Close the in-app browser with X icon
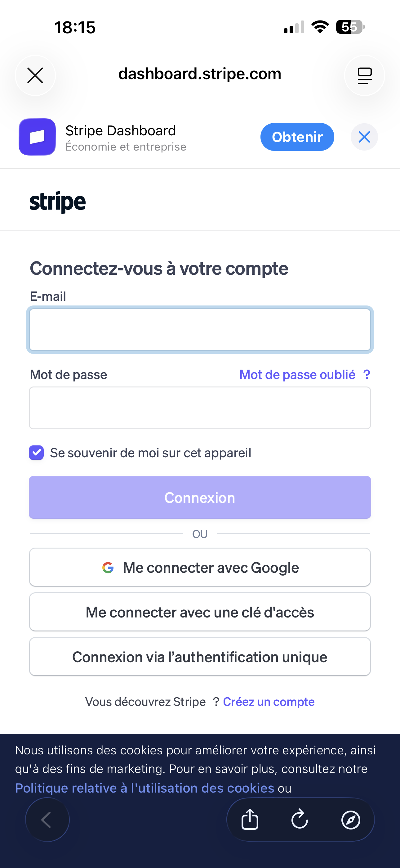Screen dimensions: 400x868 (x=35, y=75)
